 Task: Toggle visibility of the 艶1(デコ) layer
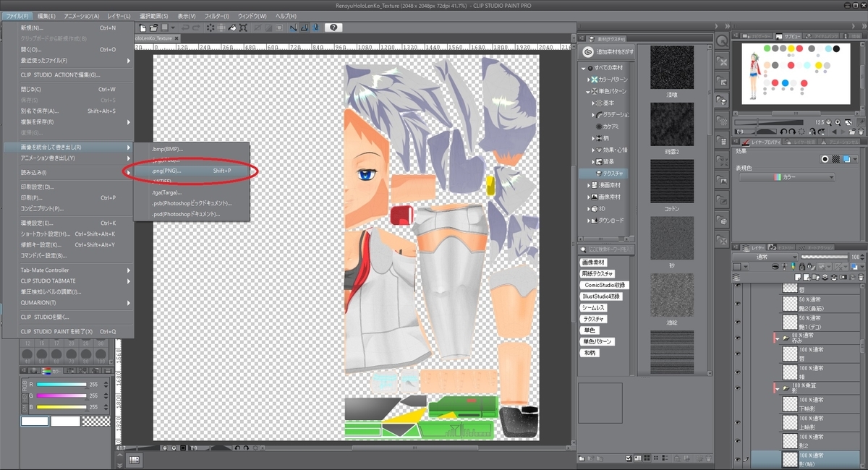[x=738, y=322]
